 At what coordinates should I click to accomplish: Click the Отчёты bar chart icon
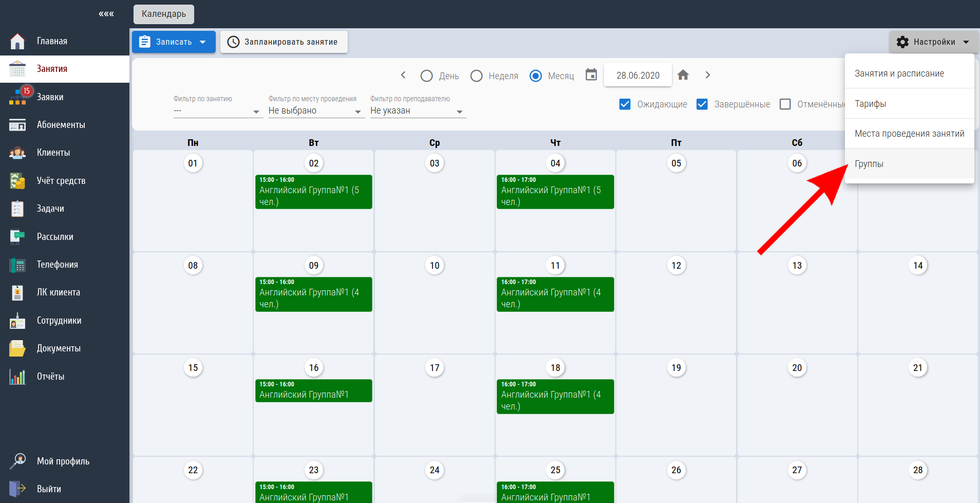pyautogui.click(x=17, y=377)
